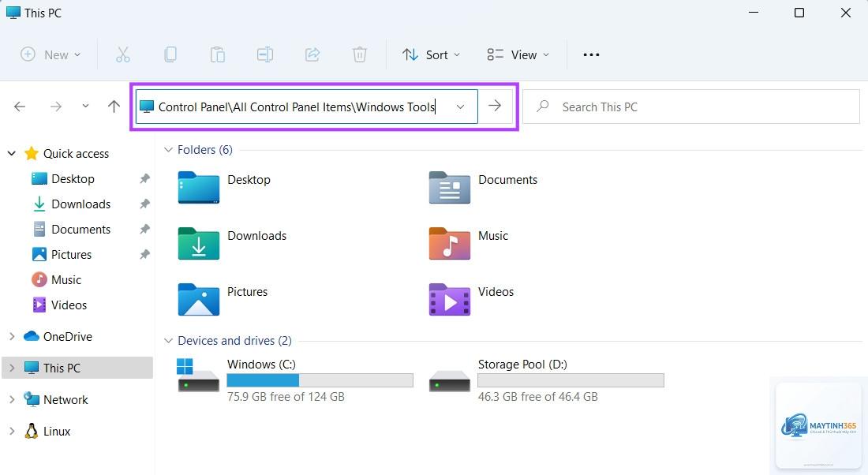Go back with the left arrow
Viewport: 868px width, 475px height.
coord(20,107)
